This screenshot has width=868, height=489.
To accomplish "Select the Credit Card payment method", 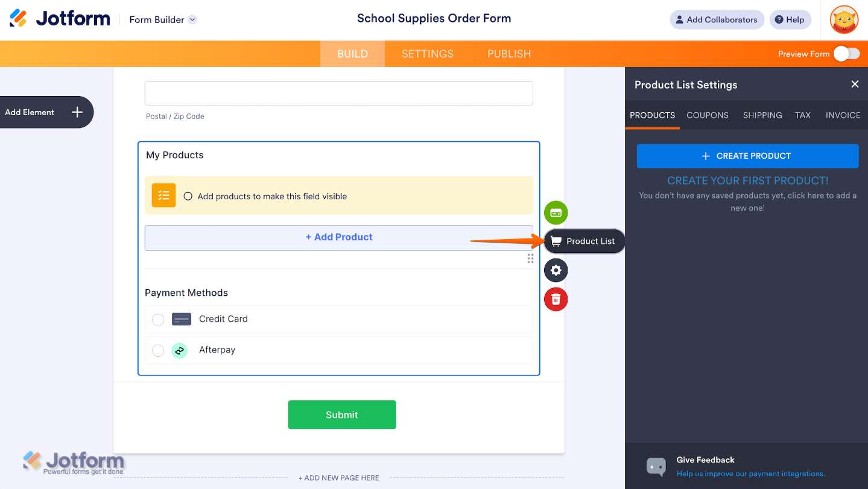I will [158, 319].
